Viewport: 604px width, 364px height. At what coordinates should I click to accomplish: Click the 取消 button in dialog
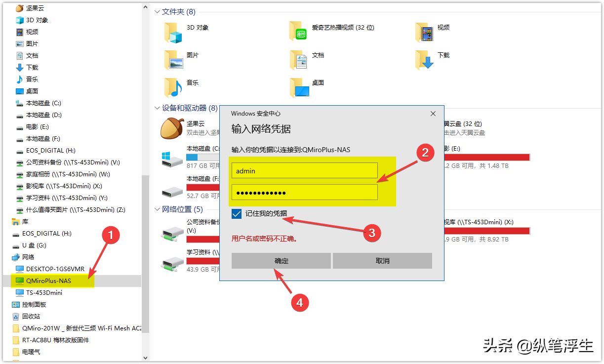(383, 261)
